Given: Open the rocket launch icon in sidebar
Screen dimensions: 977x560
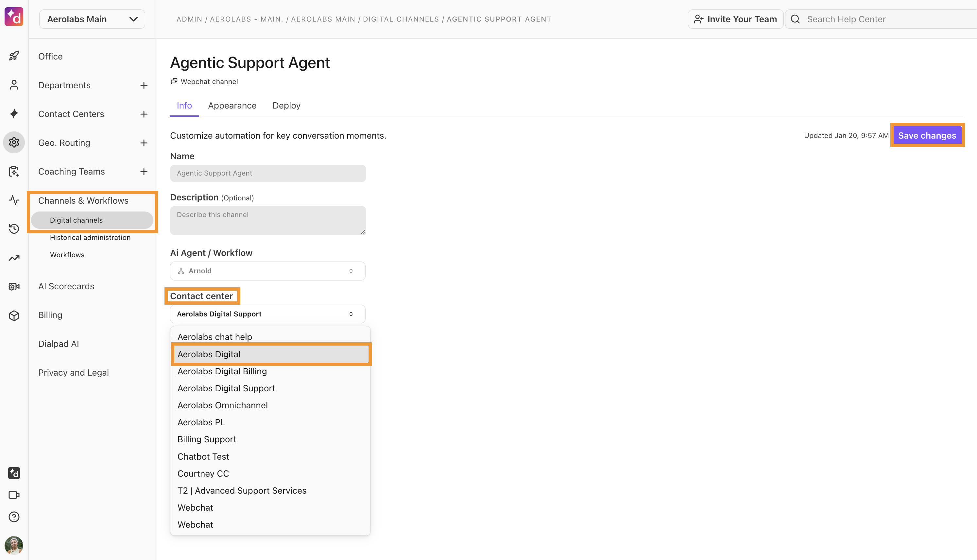Looking at the screenshot, I should 14,56.
